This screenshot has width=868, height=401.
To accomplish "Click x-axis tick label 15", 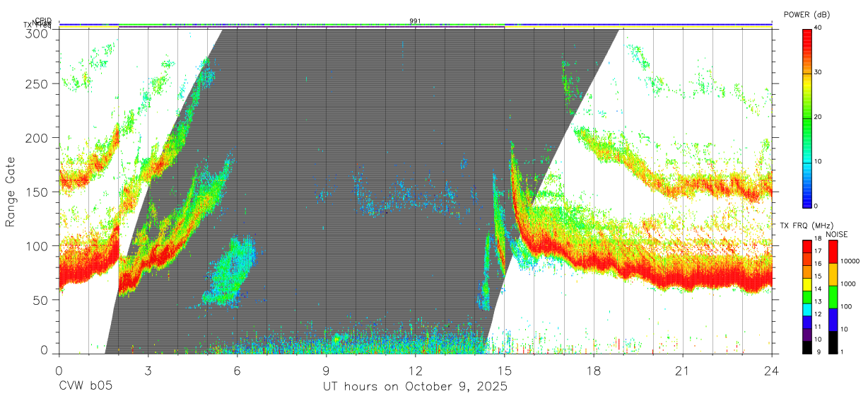I will [504, 370].
